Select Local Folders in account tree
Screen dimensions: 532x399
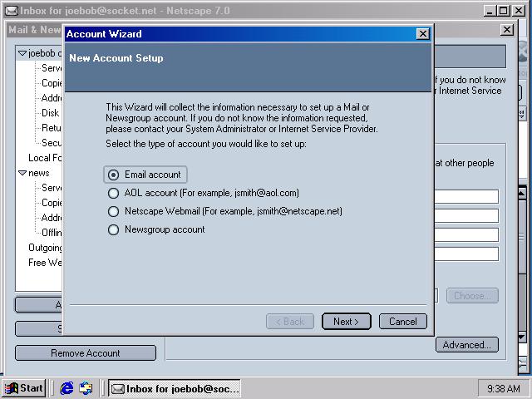[45, 158]
